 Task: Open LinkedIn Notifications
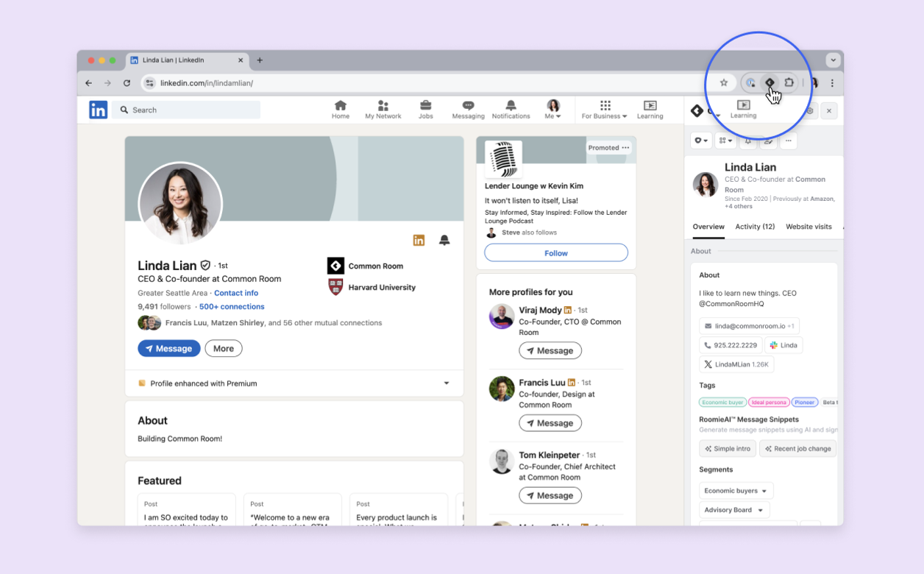tap(511, 110)
